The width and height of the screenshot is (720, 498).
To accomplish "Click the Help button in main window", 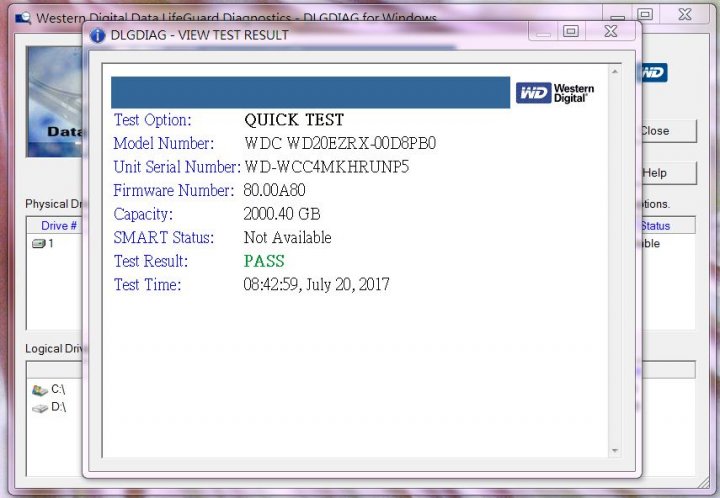I will [668, 173].
